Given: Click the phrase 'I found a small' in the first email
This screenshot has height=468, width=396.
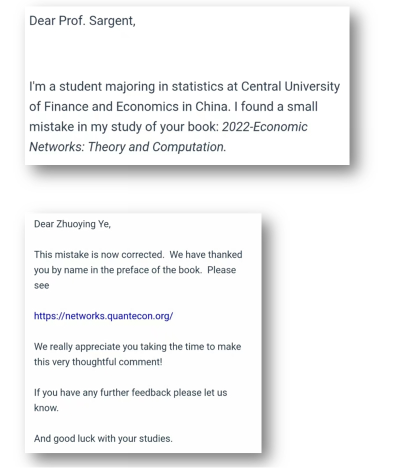Looking at the screenshot, I should pos(276,107).
